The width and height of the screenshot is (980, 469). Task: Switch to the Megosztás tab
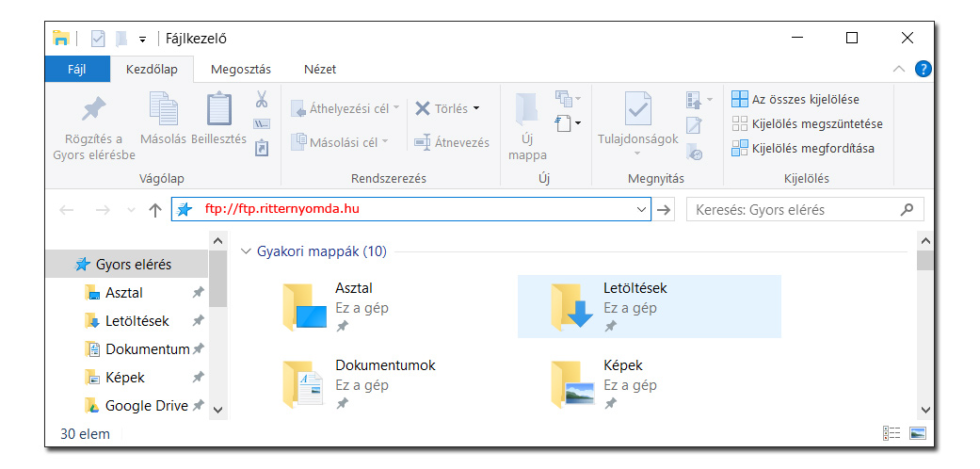click(241, 70)
